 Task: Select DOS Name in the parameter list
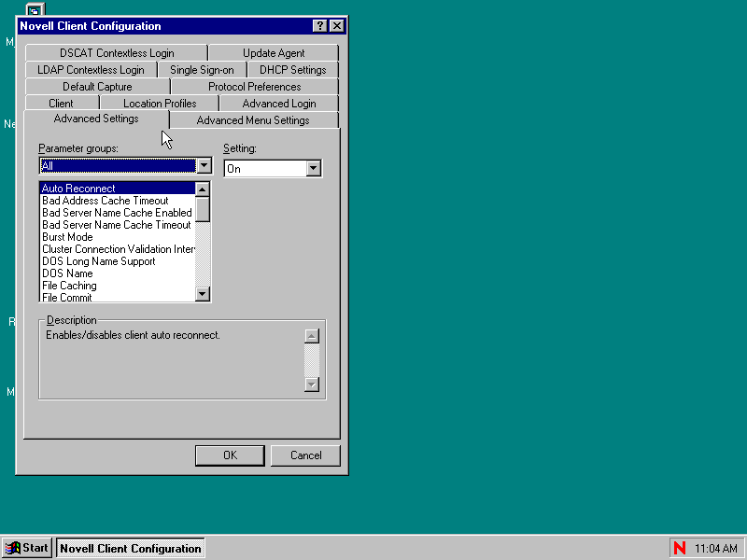coord(118,273)
